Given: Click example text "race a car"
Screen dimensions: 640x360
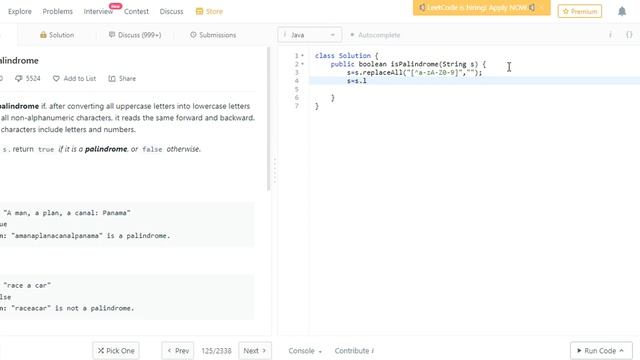Looking at the screenshot, I should click(x=27, y=285).
